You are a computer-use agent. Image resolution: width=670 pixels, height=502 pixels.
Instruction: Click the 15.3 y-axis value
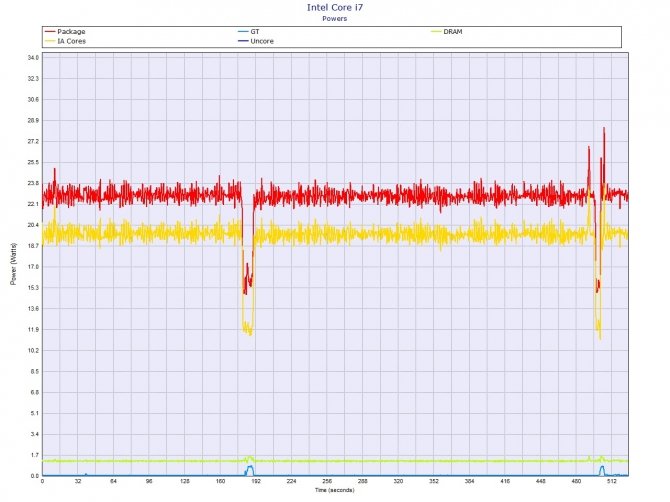33,288
